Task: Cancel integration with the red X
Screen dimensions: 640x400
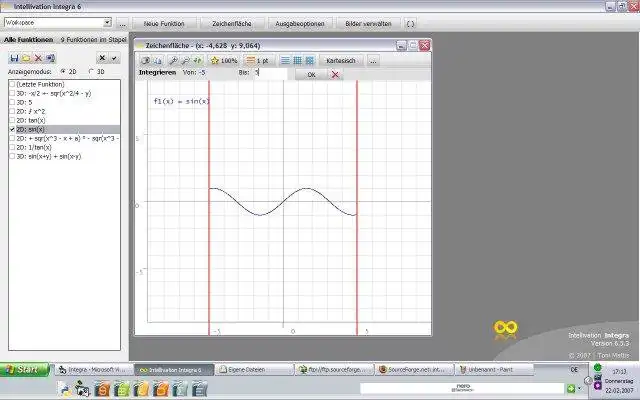Action: (335, 74)
